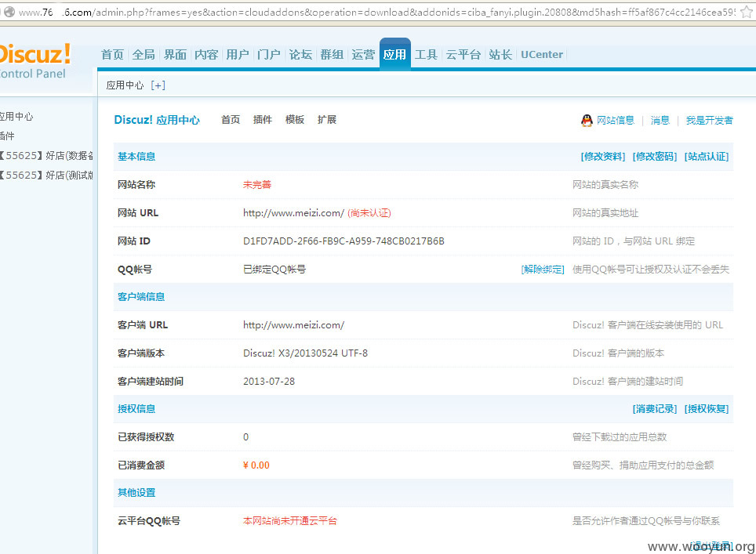Go to app center 扩展 tab
The width and height of the screenshot is (756, 554).
[327, 120]
